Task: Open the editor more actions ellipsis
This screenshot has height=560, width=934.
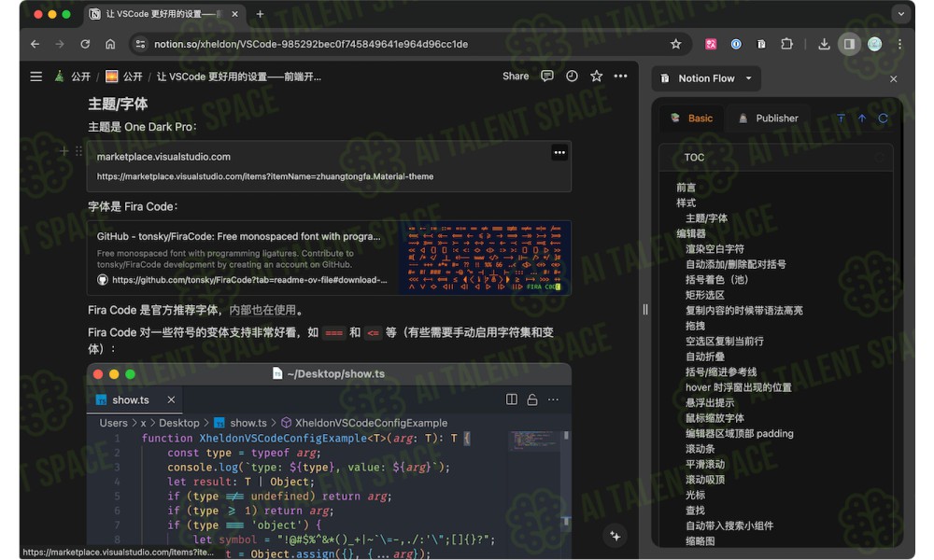Action: pyautogui.click(x=553, y=399)
